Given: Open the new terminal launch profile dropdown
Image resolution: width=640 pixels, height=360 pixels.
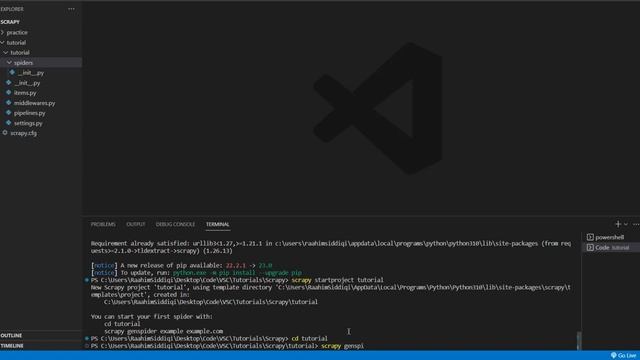Looking at the screenshot, I should click(x=626, y=224).
